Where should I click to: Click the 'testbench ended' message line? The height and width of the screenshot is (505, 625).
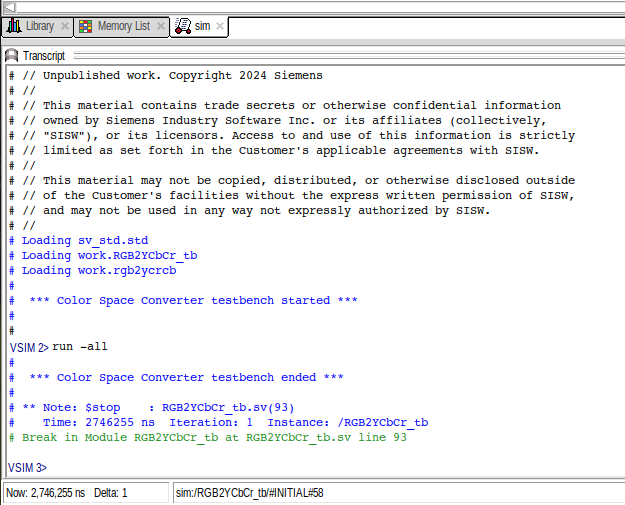coord(176,377)
